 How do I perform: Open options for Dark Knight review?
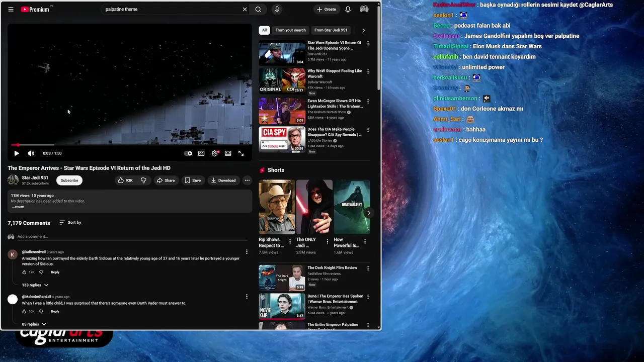[368, 268]
